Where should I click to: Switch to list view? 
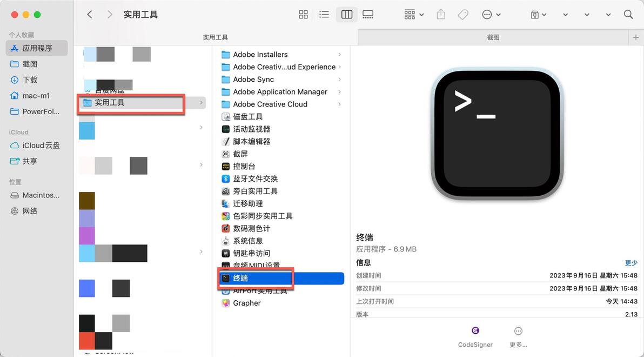click(324, 15)
